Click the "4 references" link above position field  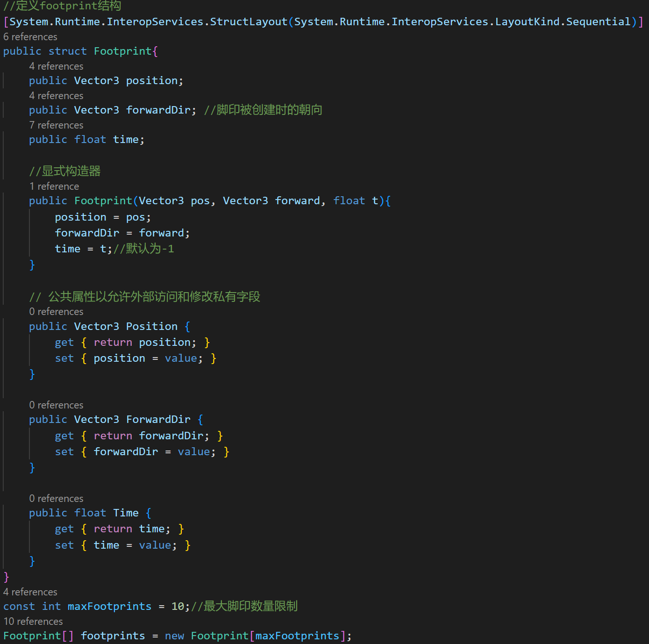(56, 66)
